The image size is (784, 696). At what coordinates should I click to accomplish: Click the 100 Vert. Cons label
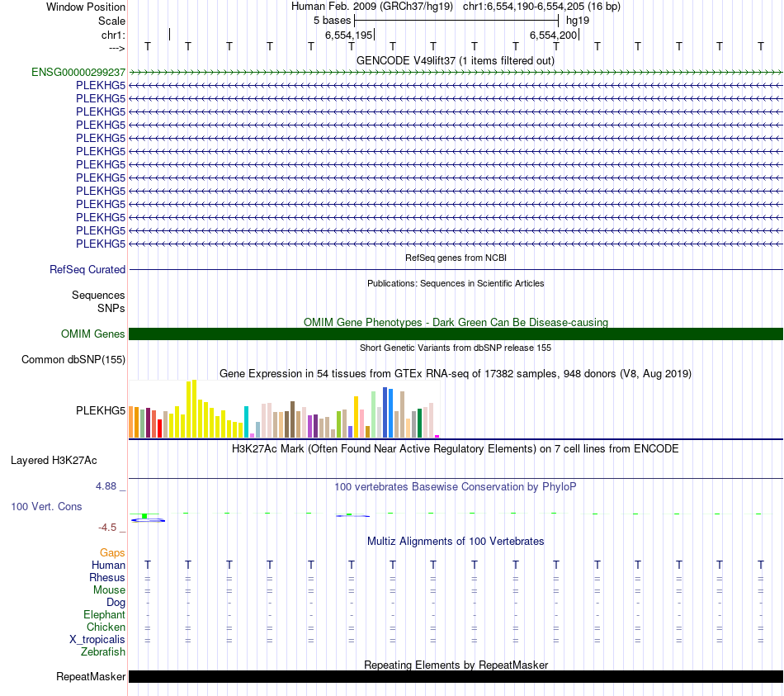pos(46,506)
